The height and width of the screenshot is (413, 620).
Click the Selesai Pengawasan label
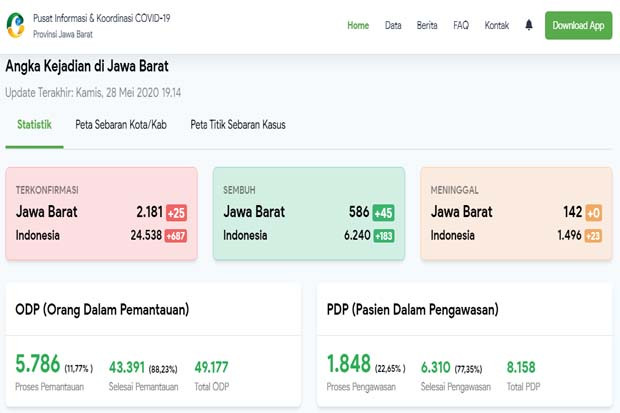(456, 387)
